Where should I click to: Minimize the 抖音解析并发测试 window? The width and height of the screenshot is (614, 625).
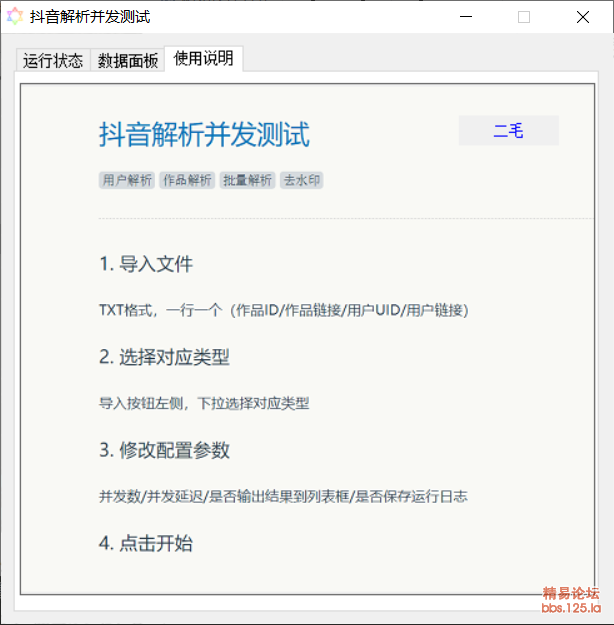tap(466, 17)
